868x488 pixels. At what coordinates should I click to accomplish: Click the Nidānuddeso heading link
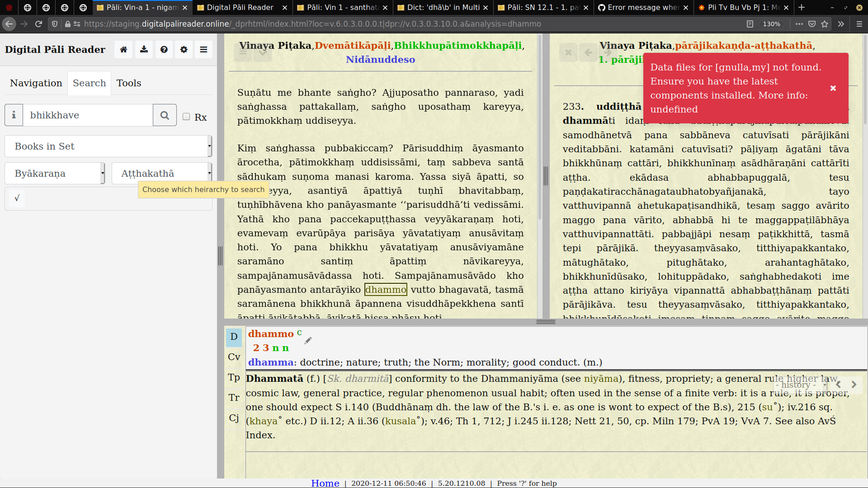[380, 60]
